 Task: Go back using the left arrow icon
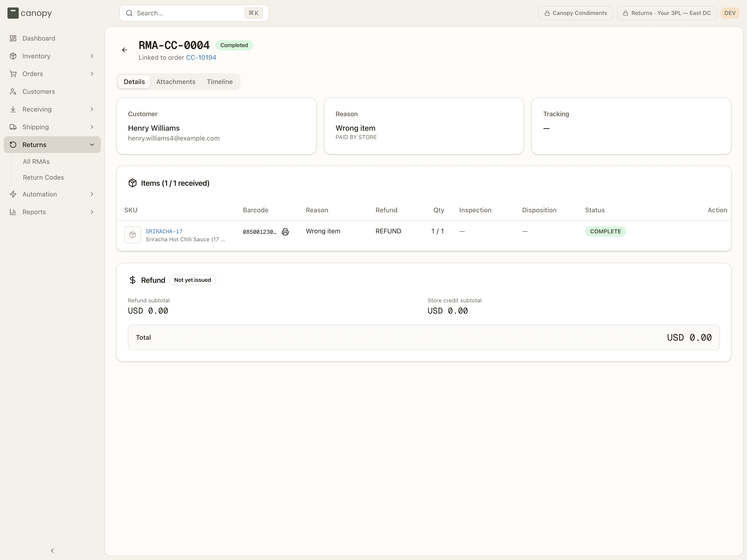pyautogui.click(x=125, y=50)
